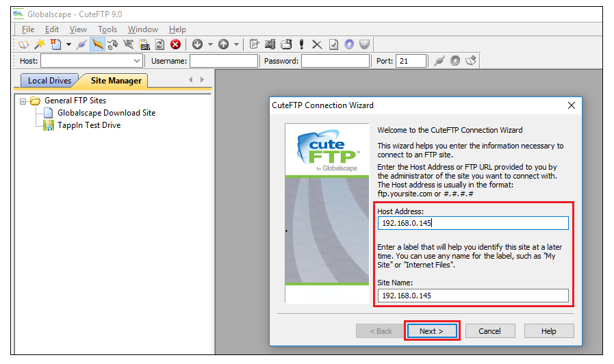Collapse the General FTP Sites folder
This screenshot has height=364, width=614.
(23, 101)
